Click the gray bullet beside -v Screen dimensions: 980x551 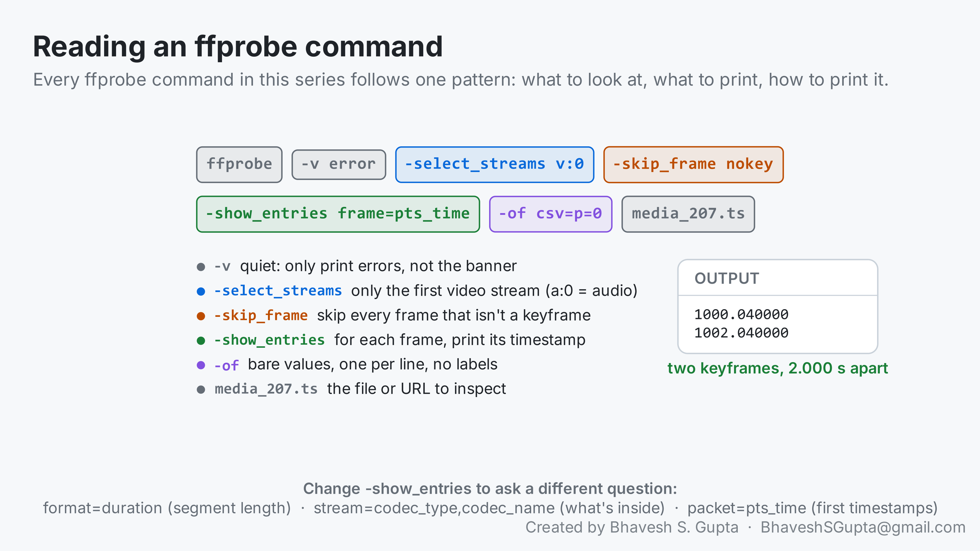point(201,267)
